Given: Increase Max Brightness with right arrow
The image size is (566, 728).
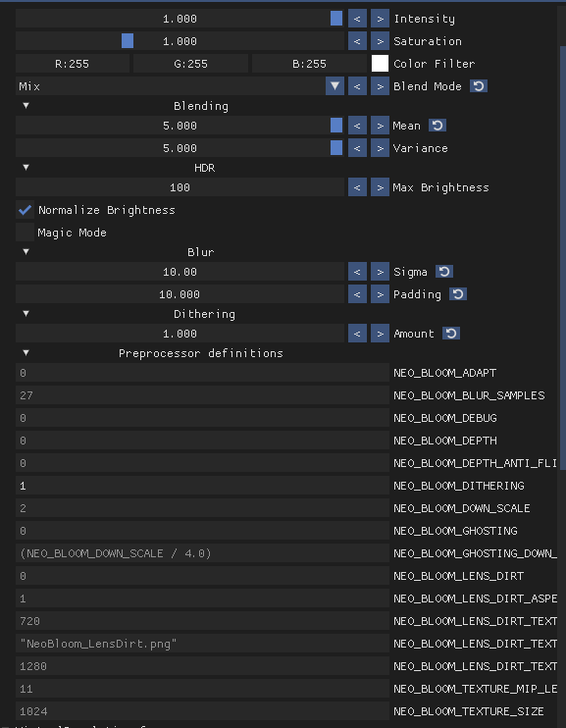Looking at the screenshot, I should (x=380, y=187).
